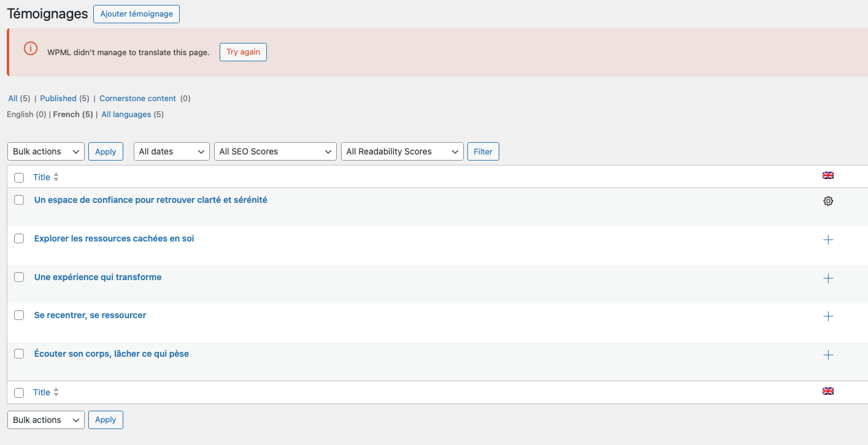This screenshot has height=445, width=868.
Task: Click the Ajouter témoignage button
Action: [136, 14]
